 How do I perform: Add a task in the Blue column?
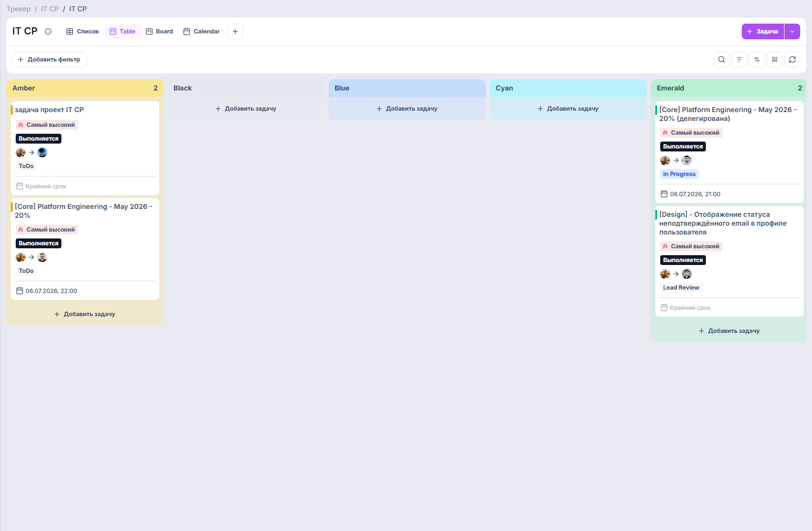click(407, 109)
